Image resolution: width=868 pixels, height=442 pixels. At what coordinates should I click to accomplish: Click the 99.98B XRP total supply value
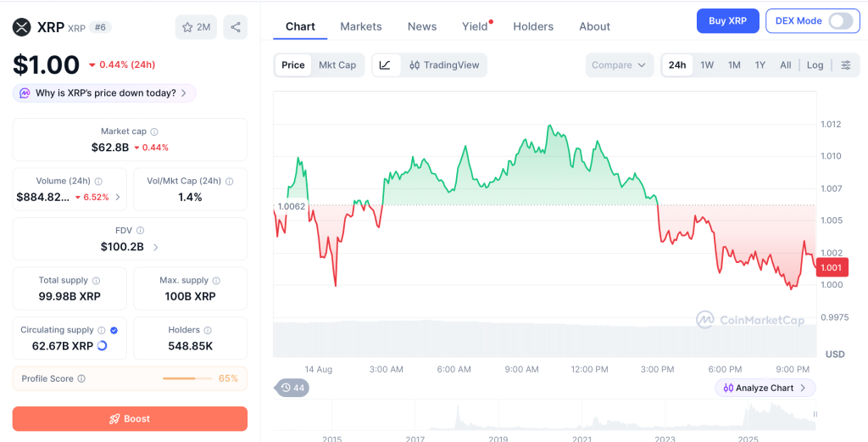tap(70, 296)
